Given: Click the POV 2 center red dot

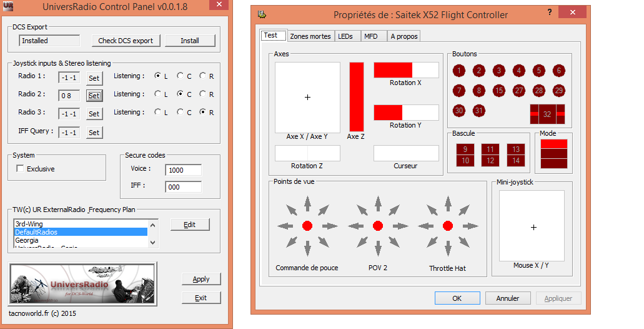Looking at the screenshot, I should [x=377, y=226].
